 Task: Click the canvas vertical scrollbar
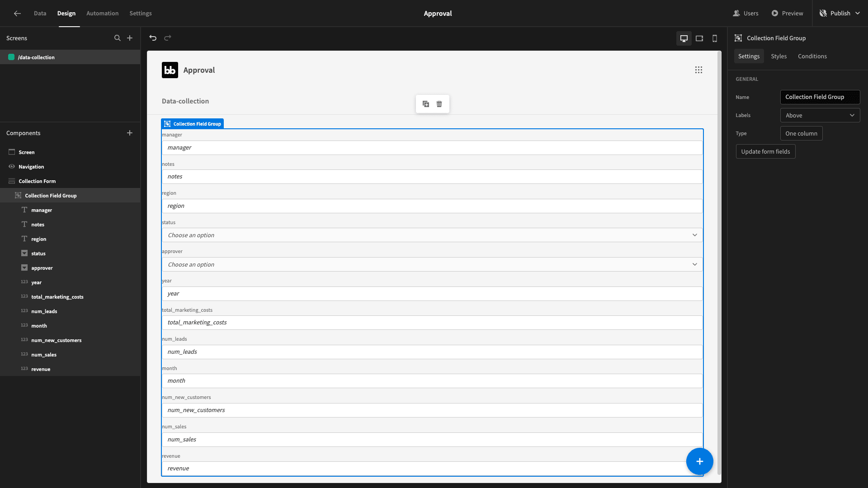click(x=719, y=262)
